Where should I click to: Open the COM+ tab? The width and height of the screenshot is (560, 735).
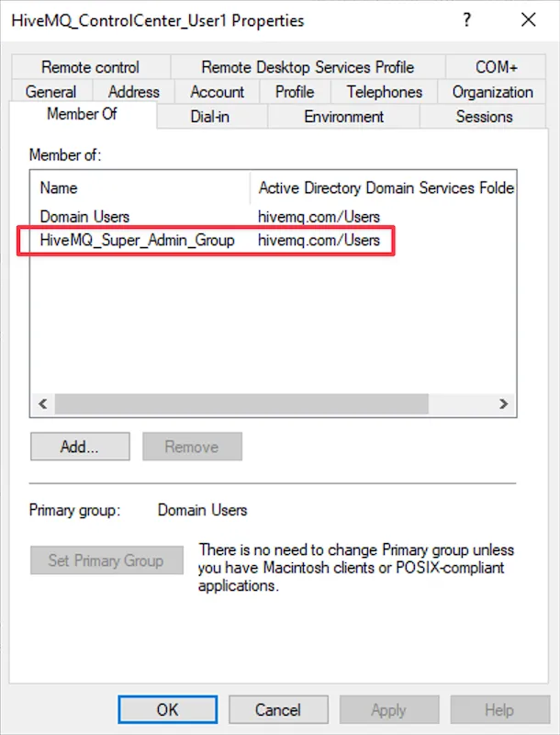pyautogui.click(x=496, y=67)
